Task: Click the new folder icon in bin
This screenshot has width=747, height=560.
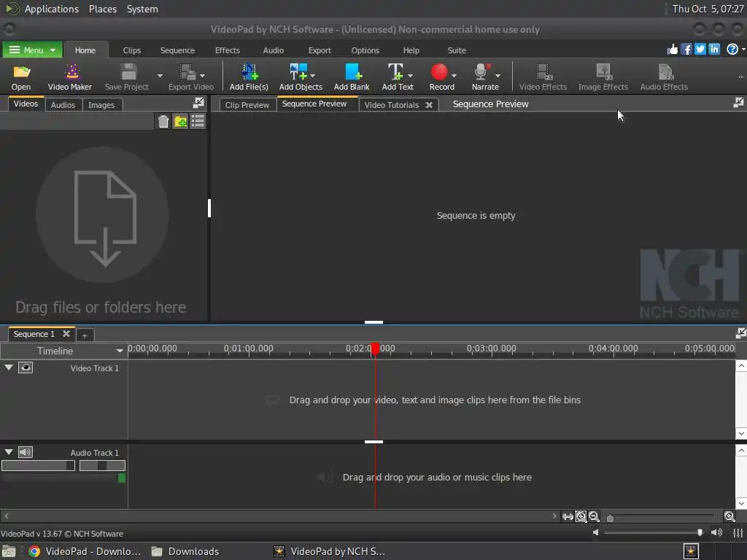Action: (181, 122)
